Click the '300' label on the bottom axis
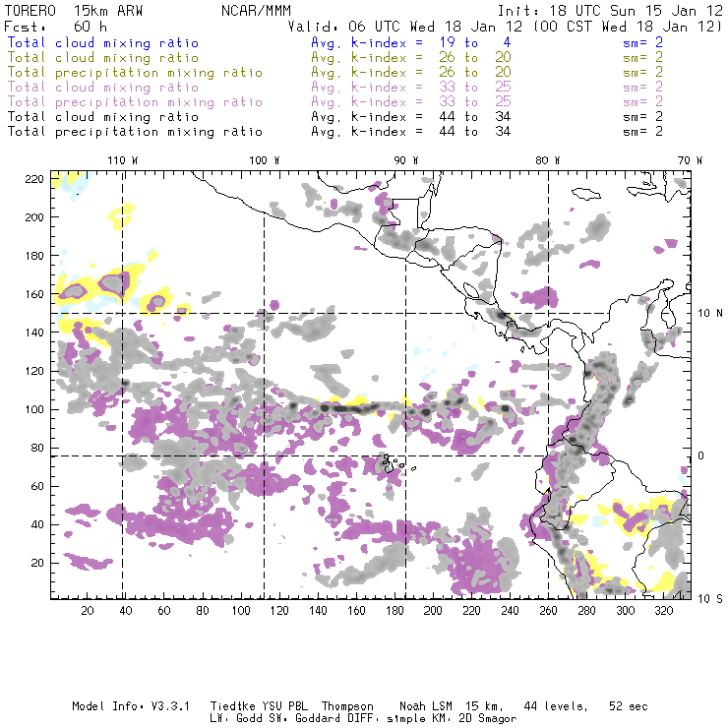Image resolution: width=728 pixels, height=728 pixels. [x=626, y=611]
